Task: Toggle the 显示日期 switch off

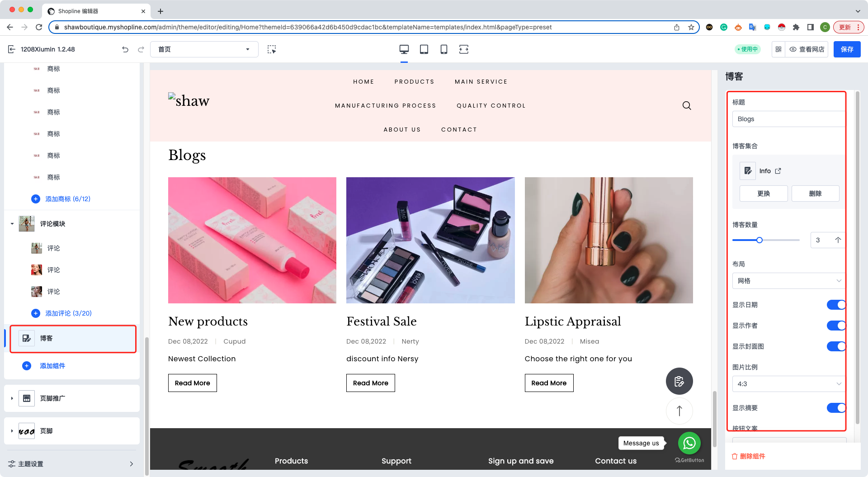Action: (835, 305)
